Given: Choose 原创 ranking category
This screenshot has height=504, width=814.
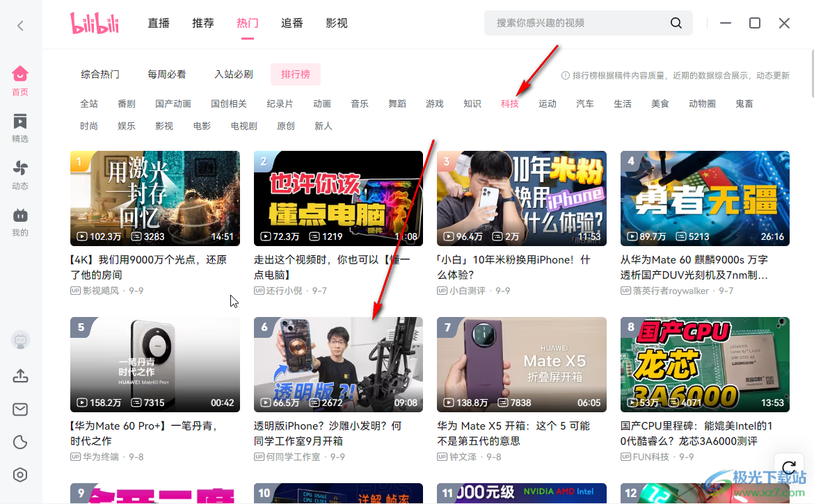Looking at the screenshot, I should coord(285,126).
